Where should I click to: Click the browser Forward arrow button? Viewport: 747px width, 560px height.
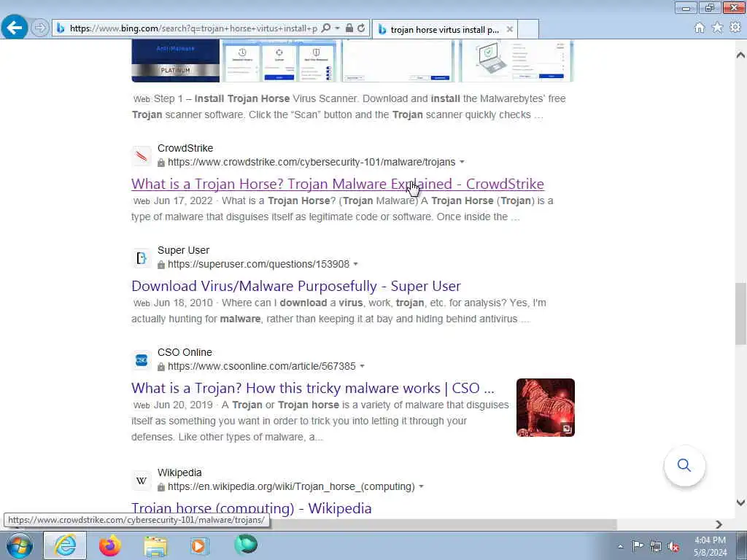click(x=40, y=28)
